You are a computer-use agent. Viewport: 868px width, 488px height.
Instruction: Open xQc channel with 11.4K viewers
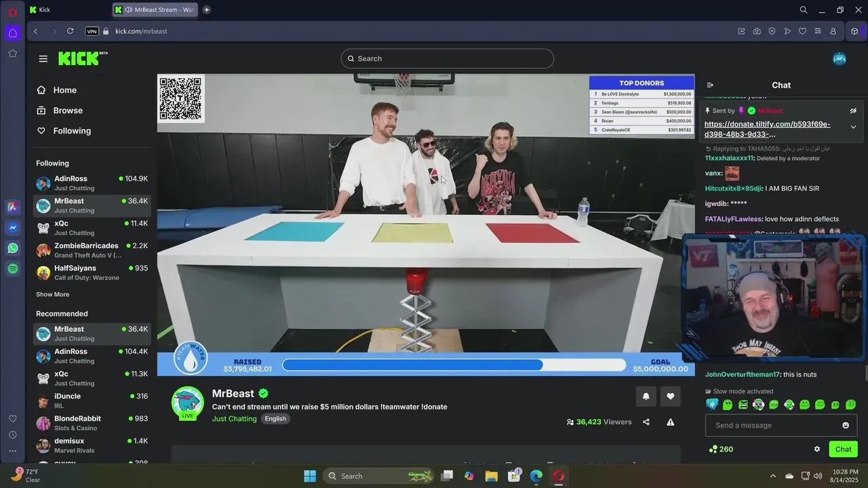(x=92, y=228)
